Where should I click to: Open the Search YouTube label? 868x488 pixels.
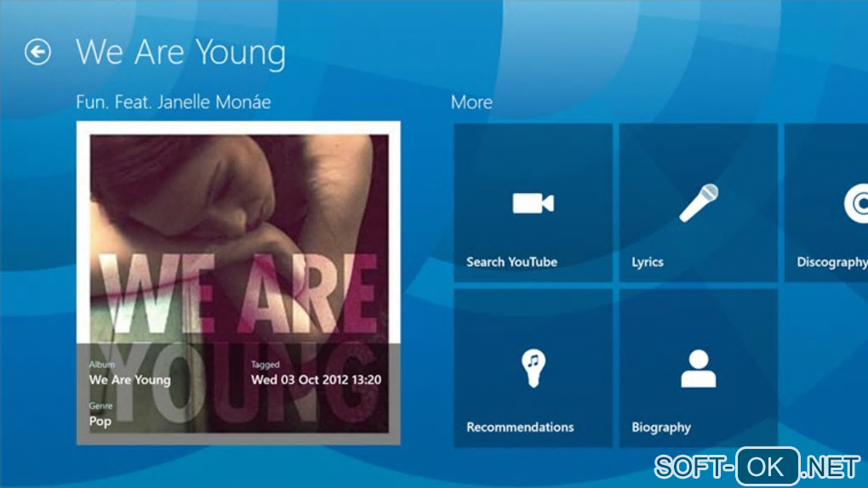511,262
